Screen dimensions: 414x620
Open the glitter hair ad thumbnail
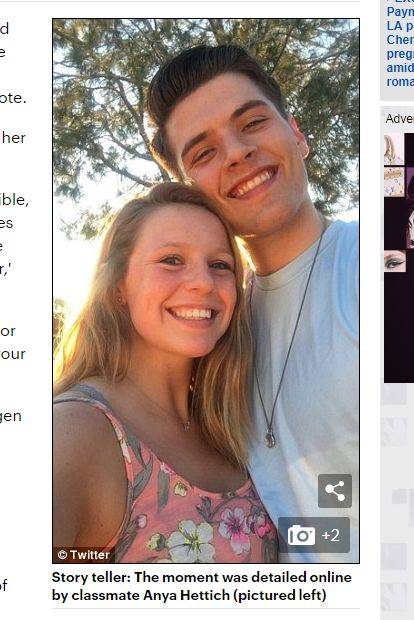(394, 182)
